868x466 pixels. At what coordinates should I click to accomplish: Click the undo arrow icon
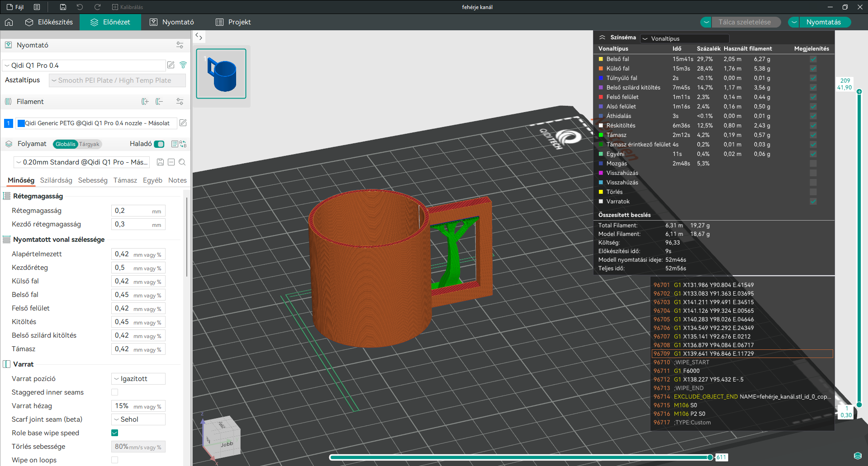click(80, 7)
